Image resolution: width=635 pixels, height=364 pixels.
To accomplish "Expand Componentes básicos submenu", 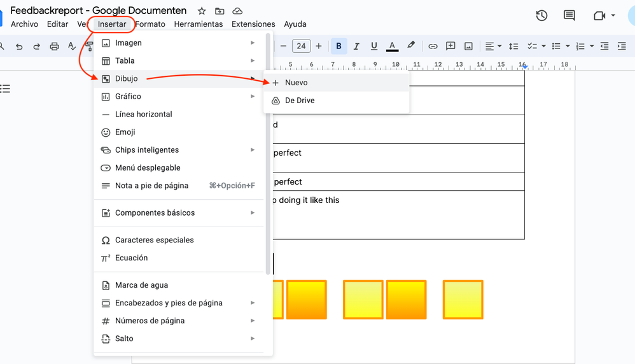I will 179,213.
